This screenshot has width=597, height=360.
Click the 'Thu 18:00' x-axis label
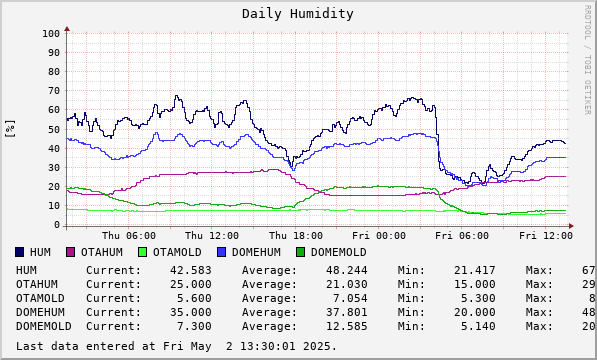(296, 236)
